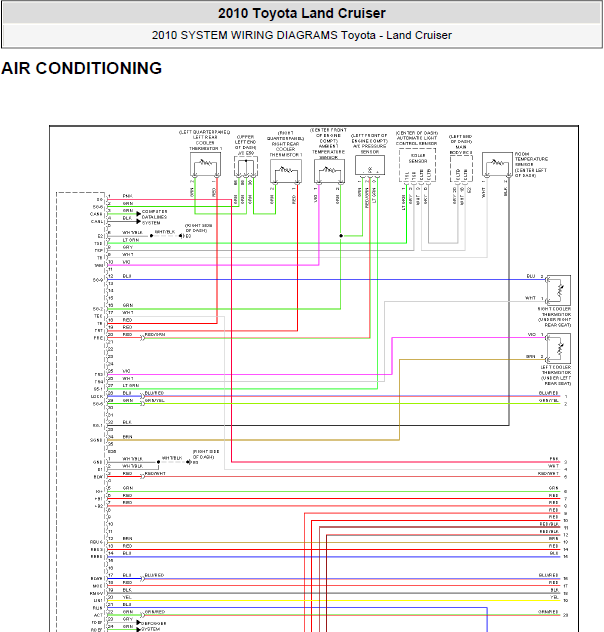Click the "SOLAR SENSOR" label in the diagram
604x632 pixels.
click(x=417, y=158)
